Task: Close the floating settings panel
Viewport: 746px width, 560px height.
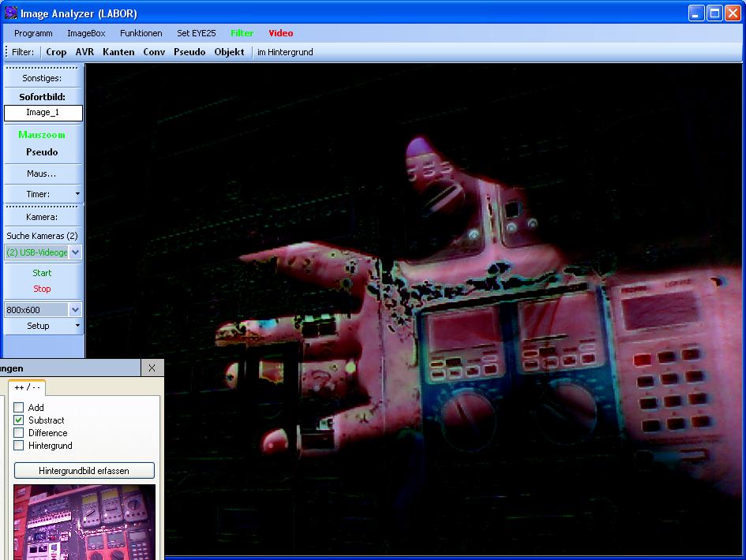Action: (x=152, y=368)
